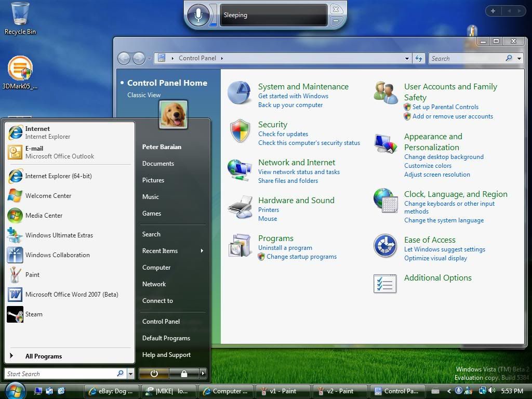Open Pictures from the Start menu
Viewport: 532px width, 399px height.
coord(153,180)
